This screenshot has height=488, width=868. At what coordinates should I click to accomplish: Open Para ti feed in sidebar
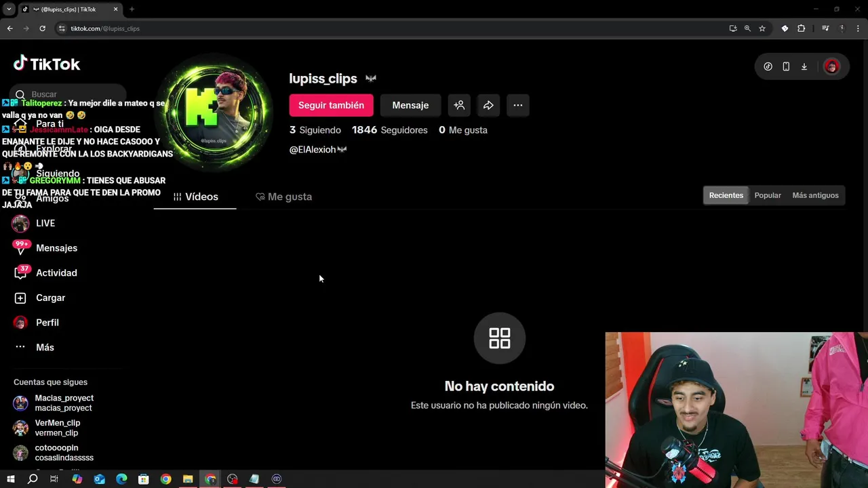pyautogui.click(x=39, y=124)
